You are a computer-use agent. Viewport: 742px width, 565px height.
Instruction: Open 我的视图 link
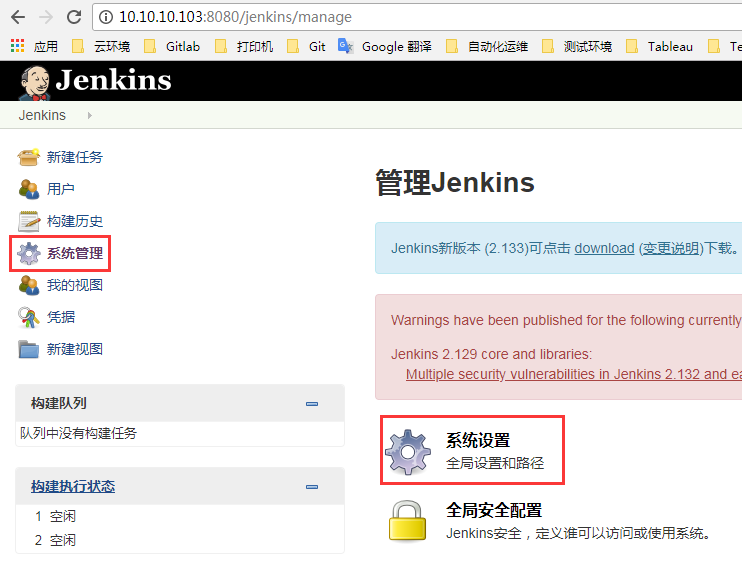tap(75, 285)
